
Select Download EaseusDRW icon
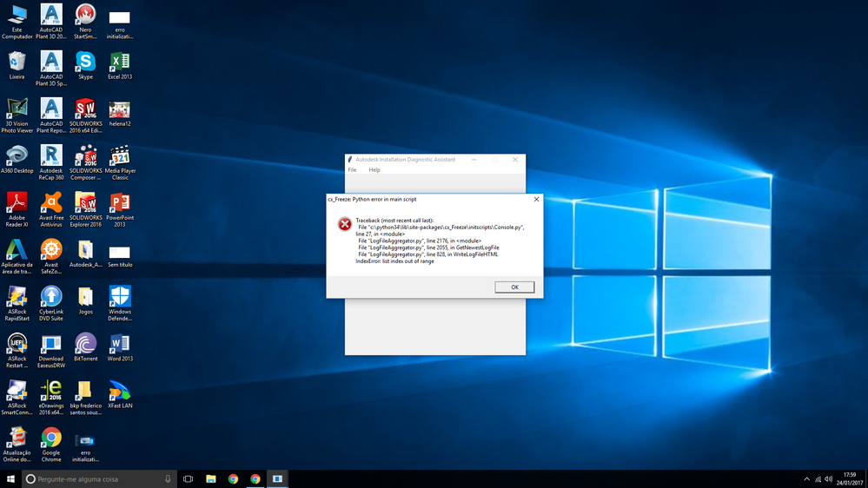pyautogui.click(x=51, y=351)
